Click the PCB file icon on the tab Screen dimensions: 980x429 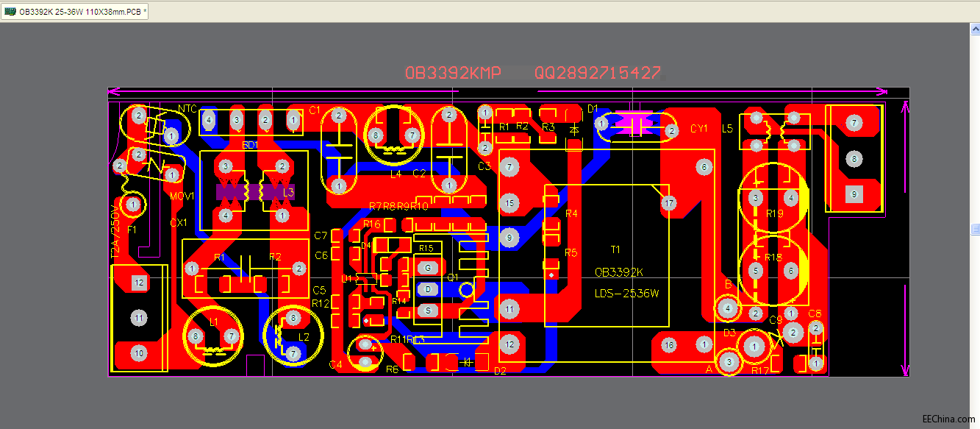[10, 12]
